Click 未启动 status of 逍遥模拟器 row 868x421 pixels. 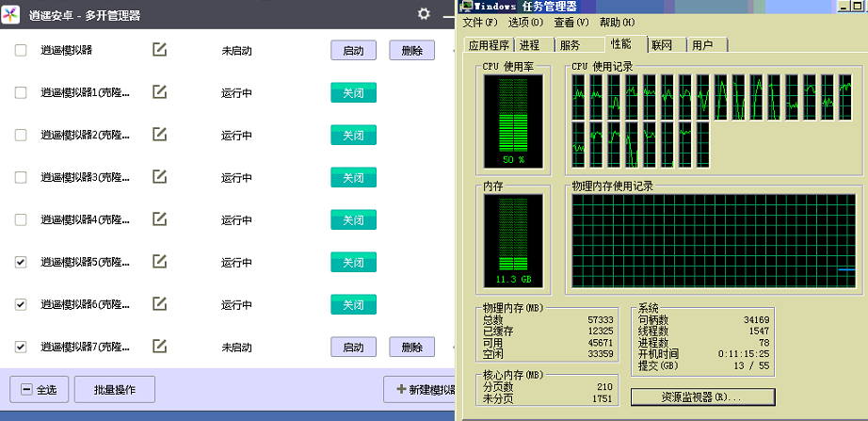[237, 51]
